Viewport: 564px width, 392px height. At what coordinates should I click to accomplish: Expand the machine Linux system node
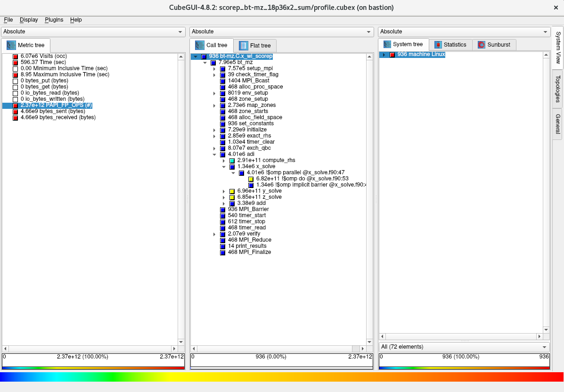pos(384,55)
